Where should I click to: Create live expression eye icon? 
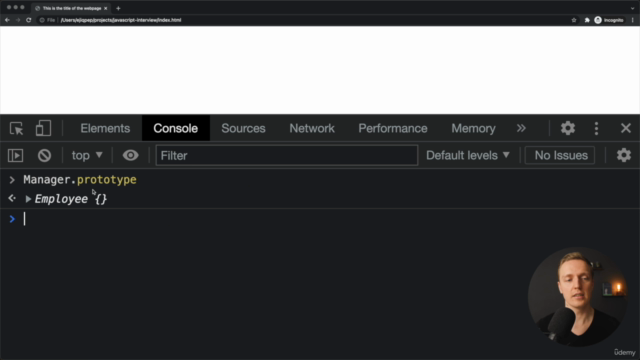131,156
